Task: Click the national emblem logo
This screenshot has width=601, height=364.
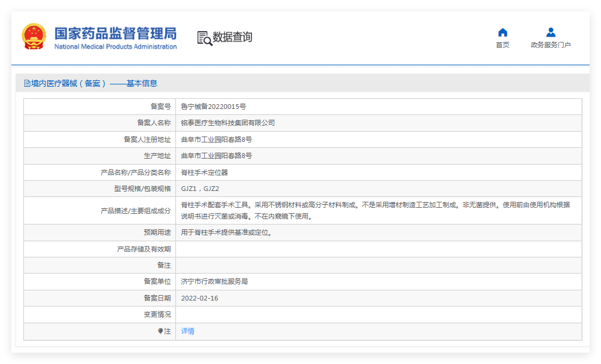Action: (34, 37)
